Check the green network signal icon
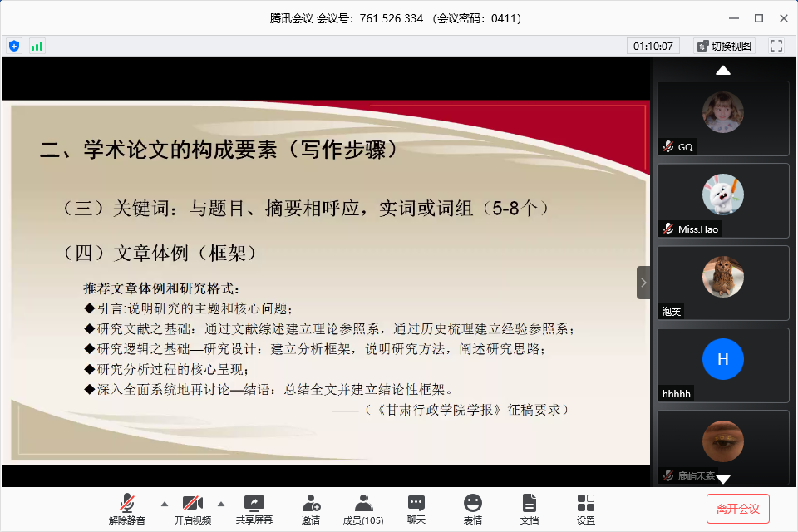Viewport: 798px width, 532px height. tap(37, 46)
